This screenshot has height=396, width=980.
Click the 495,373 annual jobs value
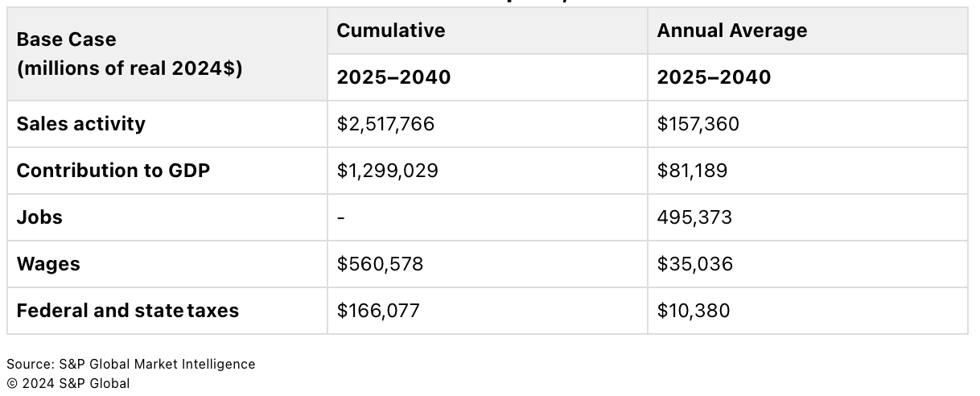click(694, 217)
